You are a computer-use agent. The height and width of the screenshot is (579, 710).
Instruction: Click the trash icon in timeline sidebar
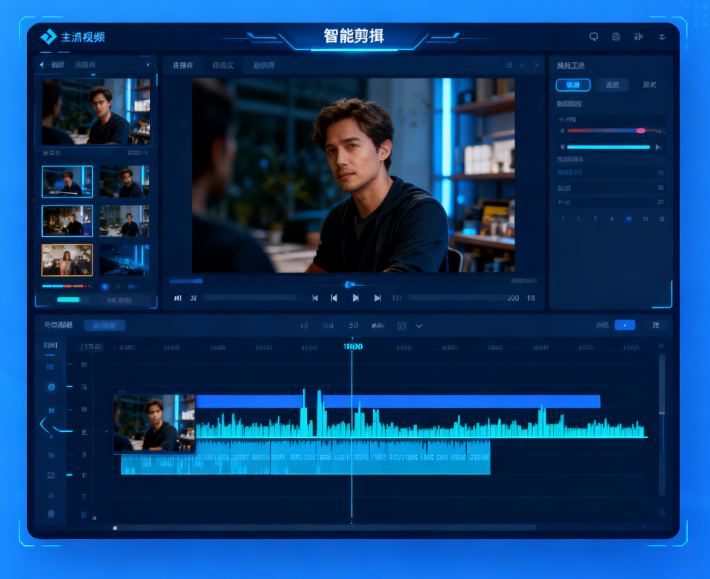point(51,514)
